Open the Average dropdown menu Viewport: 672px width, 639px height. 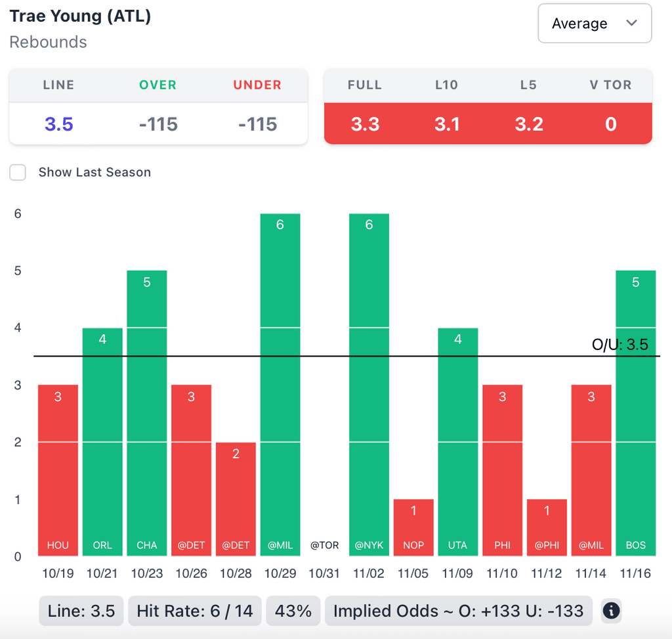pos(595,23)
